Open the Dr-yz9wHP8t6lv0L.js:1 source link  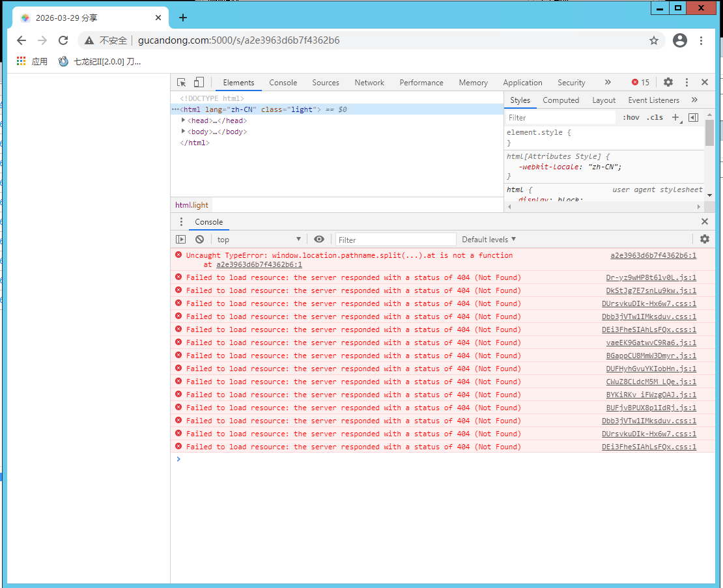click(x=651, y=277)
